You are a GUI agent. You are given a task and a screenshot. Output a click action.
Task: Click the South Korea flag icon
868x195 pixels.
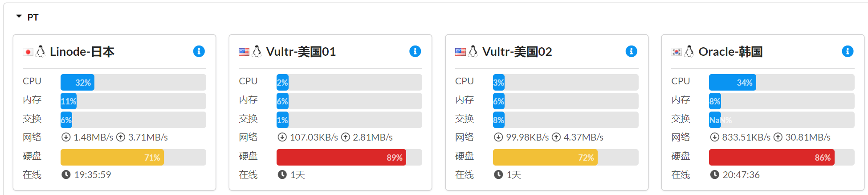pos(676,52)
